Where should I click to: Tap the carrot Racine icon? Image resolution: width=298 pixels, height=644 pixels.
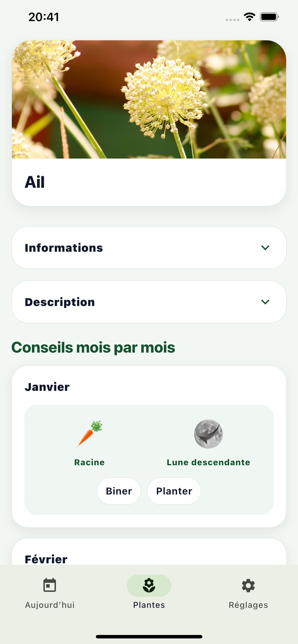pos(90,434)
